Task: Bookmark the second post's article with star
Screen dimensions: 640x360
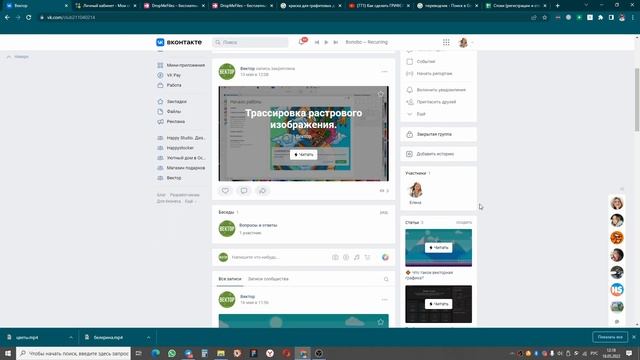Action: click(380, 322)
